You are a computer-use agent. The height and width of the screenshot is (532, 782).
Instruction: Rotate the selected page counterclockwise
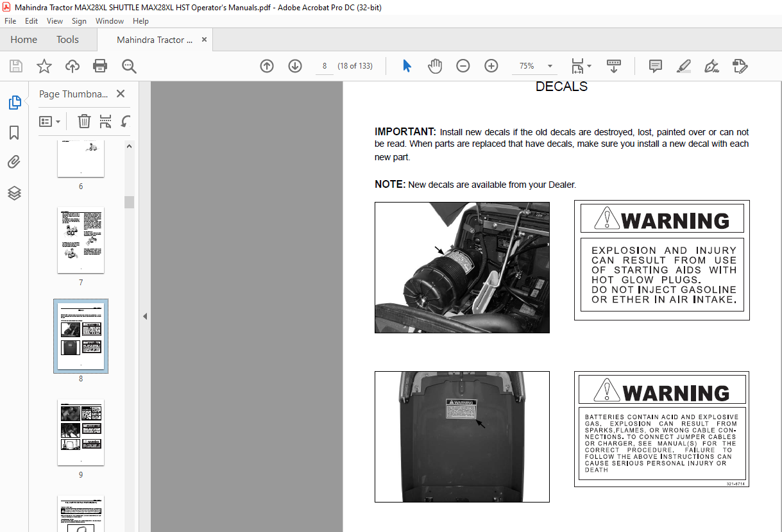pos(126,121)
